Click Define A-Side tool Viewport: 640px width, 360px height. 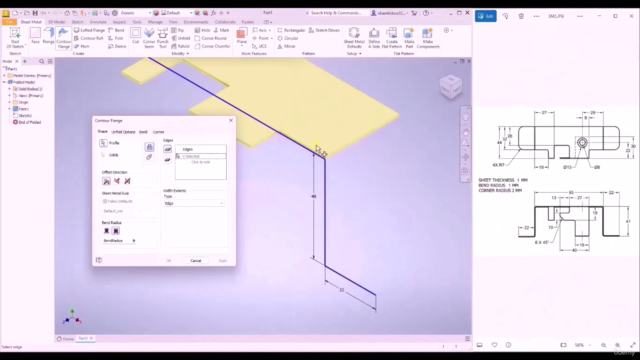pyautogui.click(x=374, y=38)
